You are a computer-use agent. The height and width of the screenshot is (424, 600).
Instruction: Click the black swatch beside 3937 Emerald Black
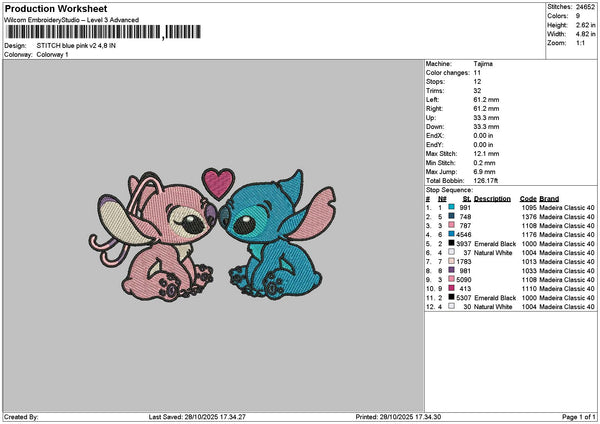(452, 243)
